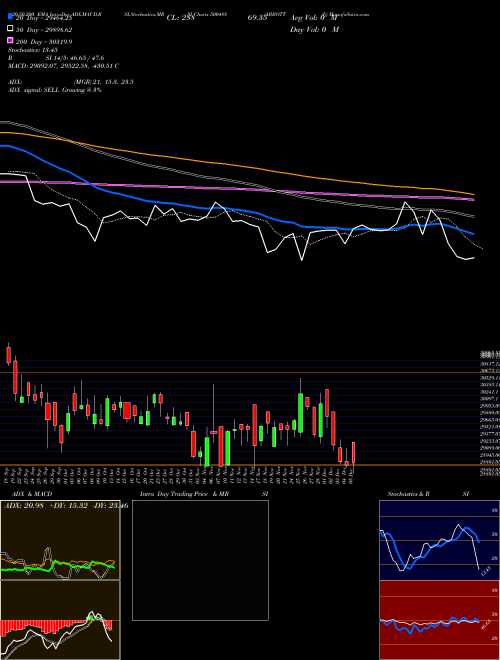
Task: Click the tall green candle near 25 Nov
Action: click(301, 412)
